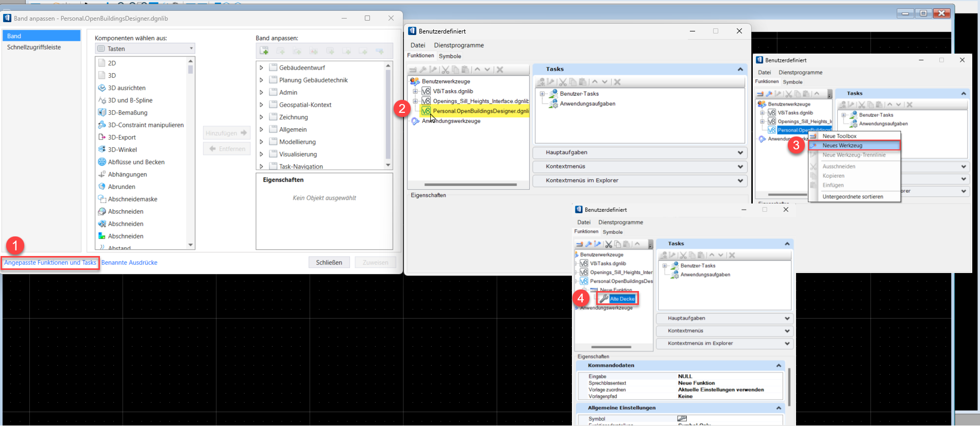
Task: Click New Toolbox icon in bottom Benutzerdefiniert window
Action: pos(580,244)
